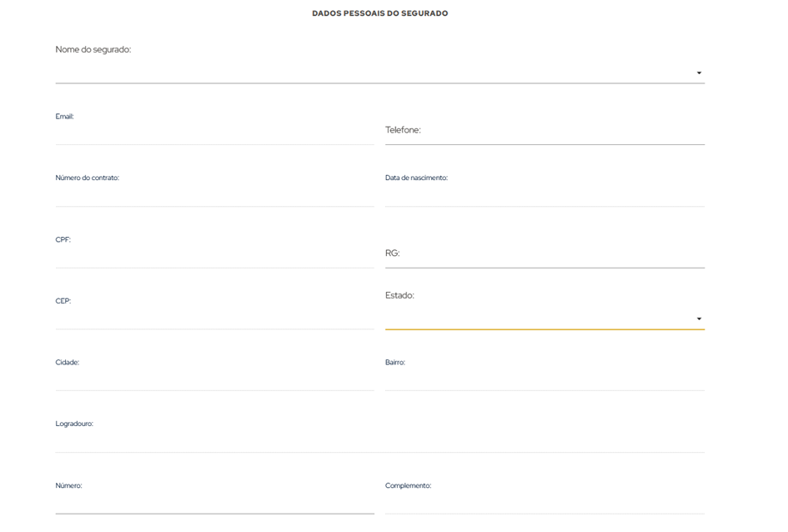This screenshot has width=788, height=532.
Task: Select the Número do contrato field
Action: coord(214,197)
